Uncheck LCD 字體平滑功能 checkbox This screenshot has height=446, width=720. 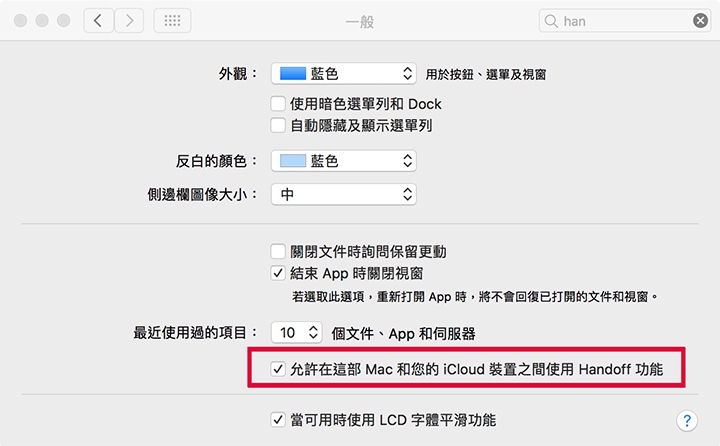pyautogui.click(x=278, y=419)
